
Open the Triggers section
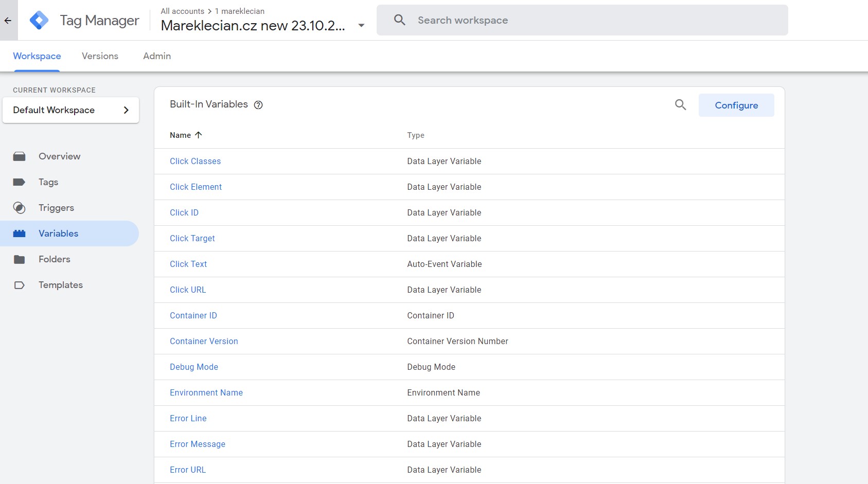[x=56, y=208]
